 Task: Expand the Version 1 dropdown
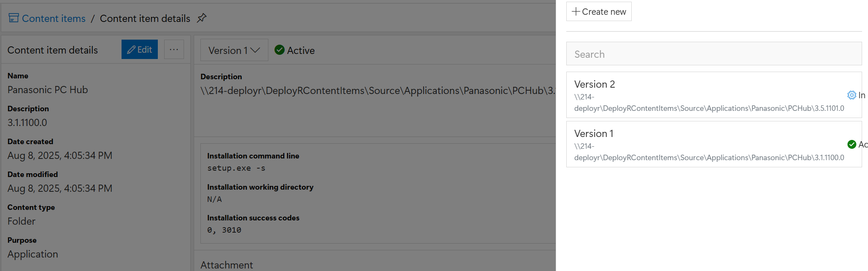pos(233,50)
